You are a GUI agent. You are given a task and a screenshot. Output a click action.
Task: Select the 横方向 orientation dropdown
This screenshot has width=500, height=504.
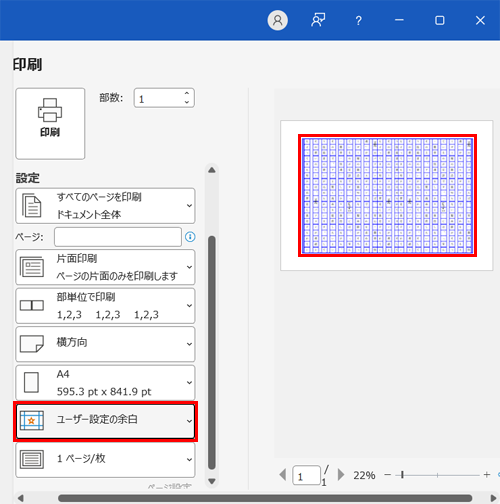click(x=105, y=344)
